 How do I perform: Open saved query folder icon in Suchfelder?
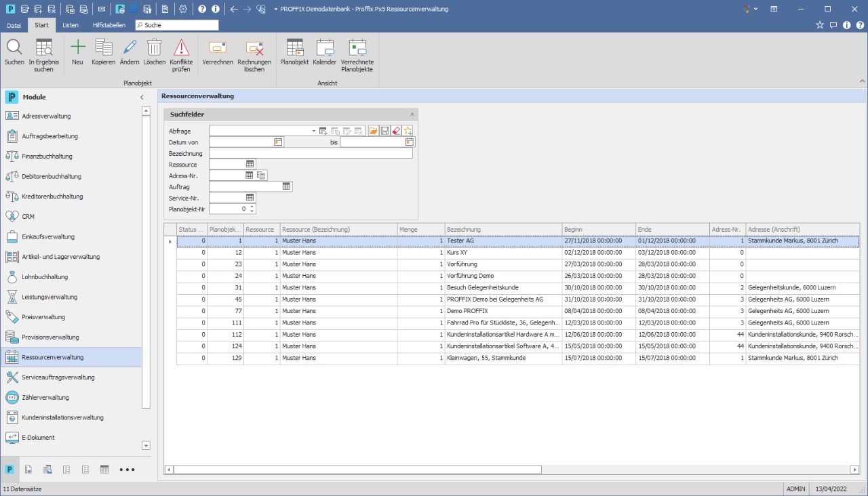coord(374,131)
